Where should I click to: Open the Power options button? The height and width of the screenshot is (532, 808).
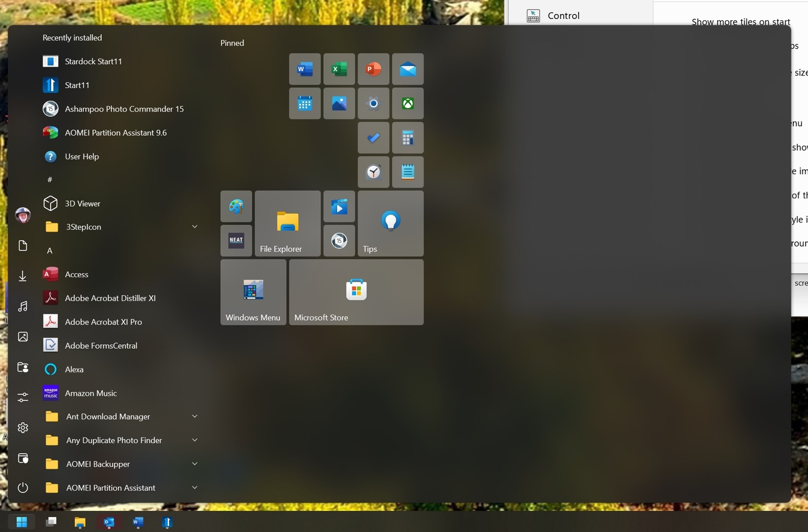pos(23,488)
